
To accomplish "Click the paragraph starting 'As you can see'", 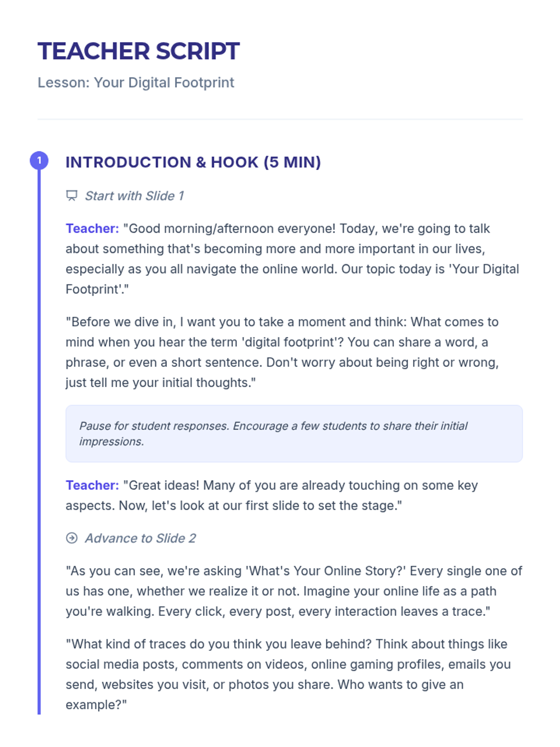I will [x=294, y=591].
